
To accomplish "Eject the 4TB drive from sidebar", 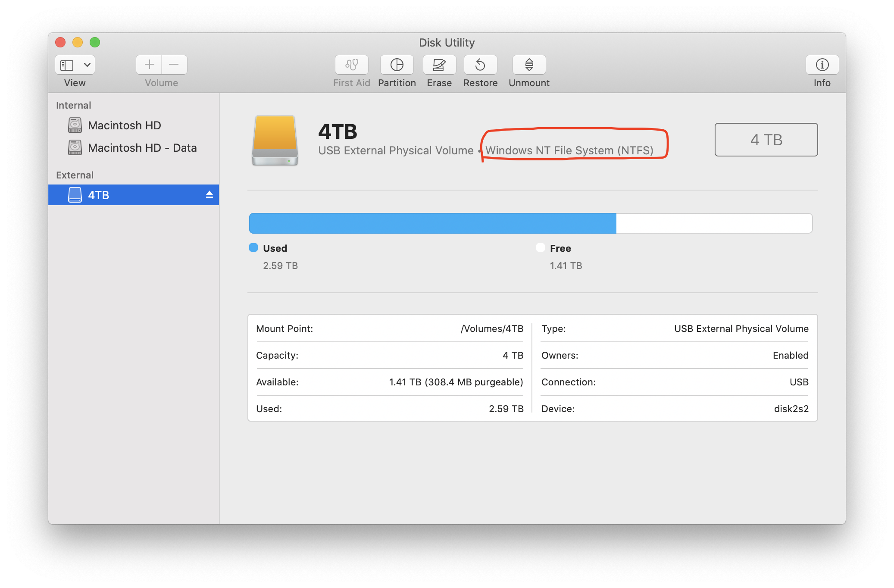I will [209, 195].
